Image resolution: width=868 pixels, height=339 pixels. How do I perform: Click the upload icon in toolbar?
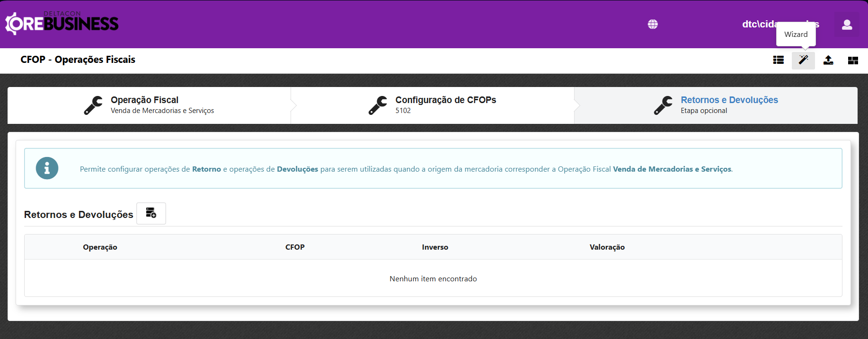828,60
